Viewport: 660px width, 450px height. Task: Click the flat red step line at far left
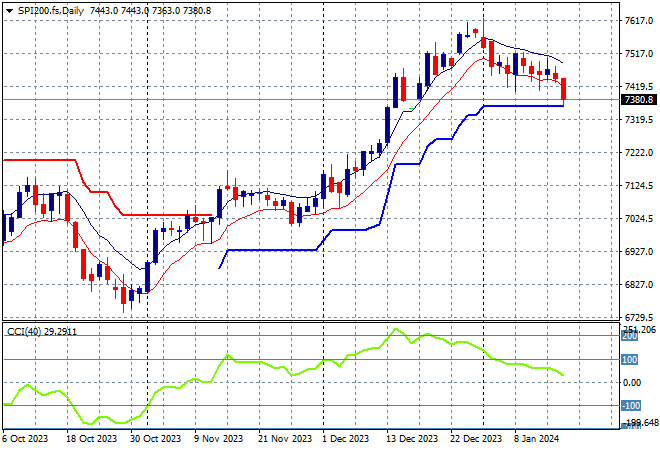point(40,160)
